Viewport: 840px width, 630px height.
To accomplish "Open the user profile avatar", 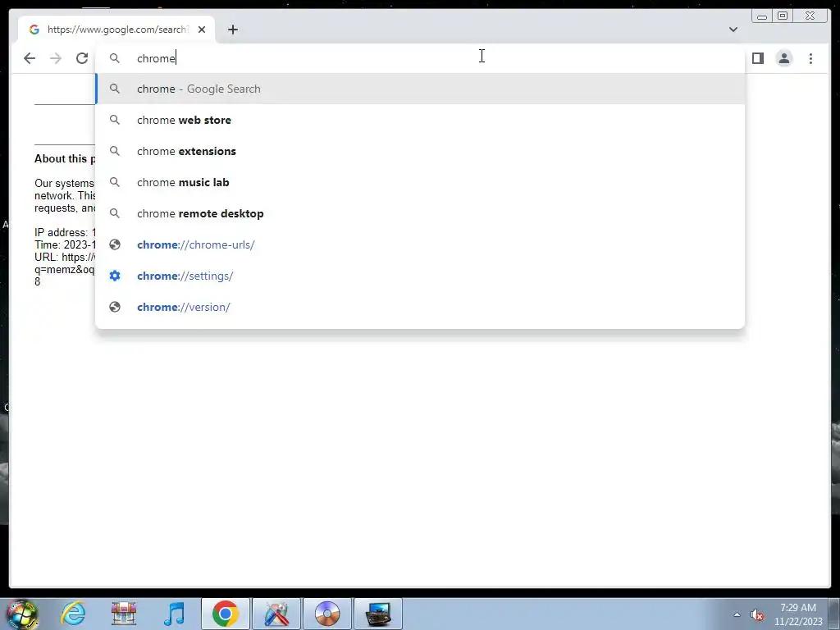I will pos(783,58).
